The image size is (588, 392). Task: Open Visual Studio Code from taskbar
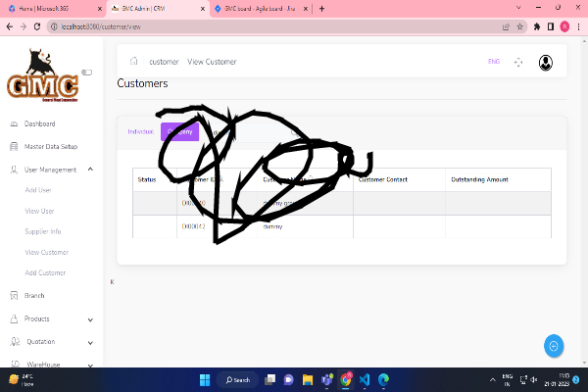[x=363, y=379]
